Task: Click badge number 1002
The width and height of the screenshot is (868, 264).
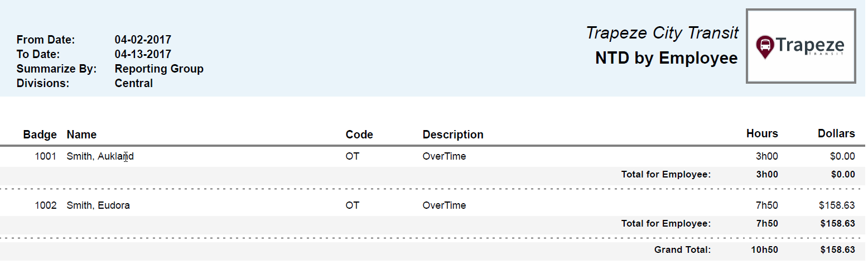Action: pyautogui.click(x=46, y=205)
